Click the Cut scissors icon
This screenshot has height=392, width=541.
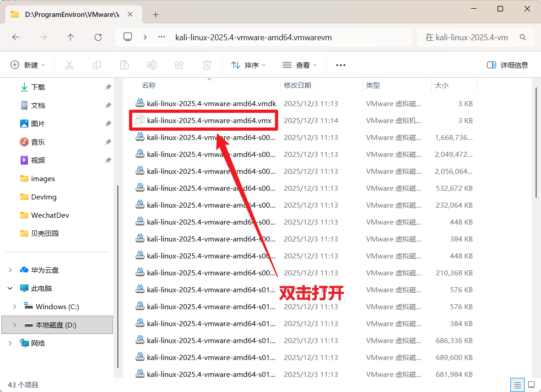[x=70, y=65]
